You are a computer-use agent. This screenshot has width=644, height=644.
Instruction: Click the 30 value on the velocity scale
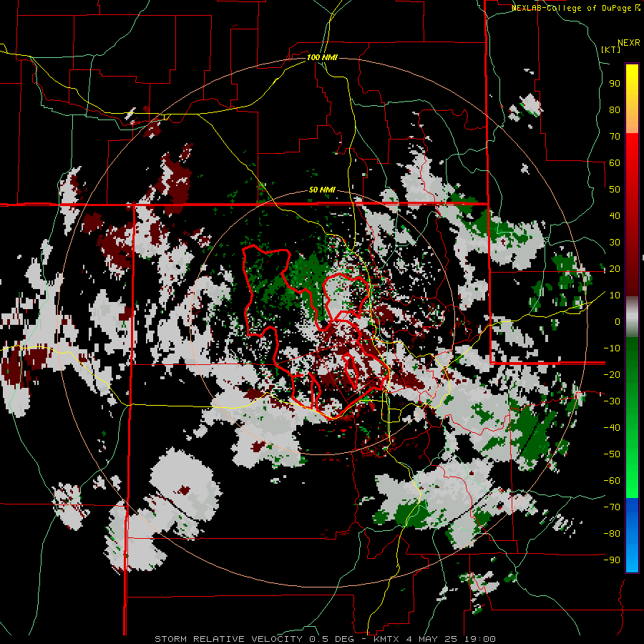[615, 243]
